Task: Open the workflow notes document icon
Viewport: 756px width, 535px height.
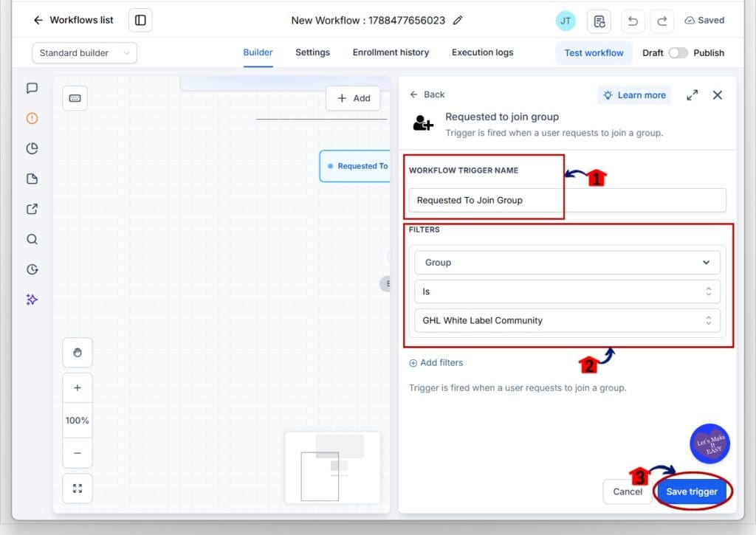Action: pyautogui.click(x=599, y=21)
